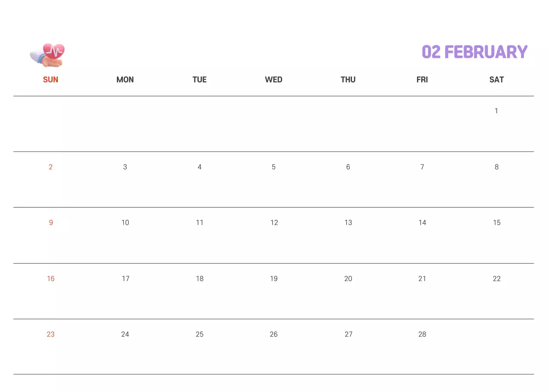Select Sunday date 16
This screenshot has width=548, height=392.
coord(51,279)
